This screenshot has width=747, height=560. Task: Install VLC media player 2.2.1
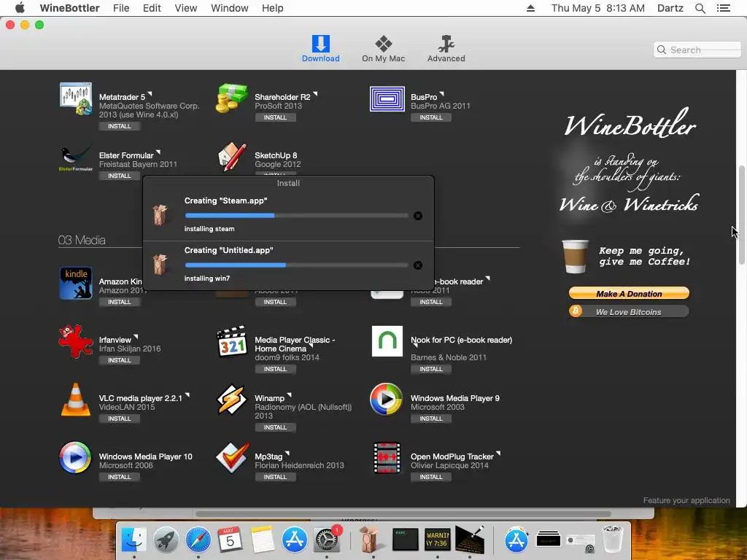119,419
